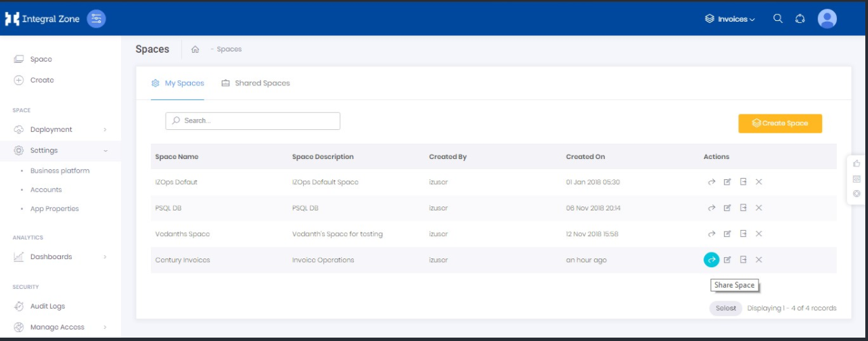
Task: Open the Select page-size dropdown
Action: [726, 308]
